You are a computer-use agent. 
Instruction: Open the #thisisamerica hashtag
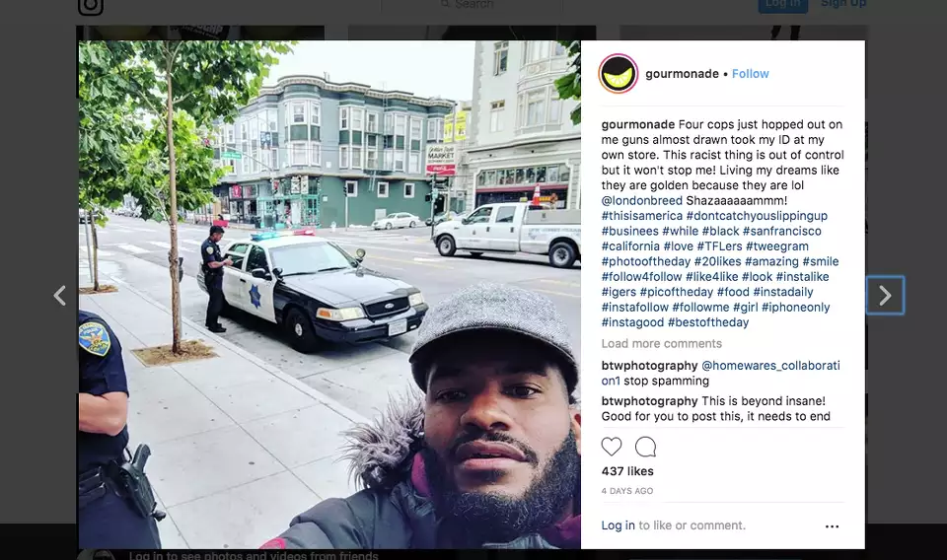click(x=641, y=216)
